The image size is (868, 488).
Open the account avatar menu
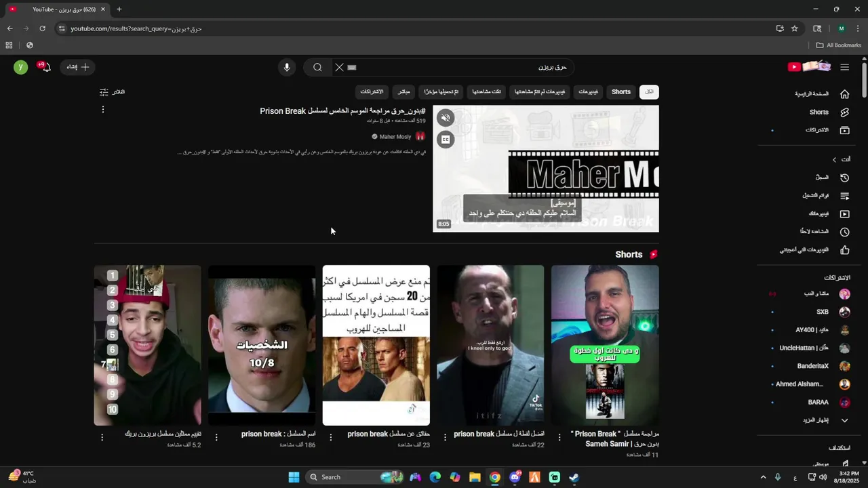(x=21, y=67)
